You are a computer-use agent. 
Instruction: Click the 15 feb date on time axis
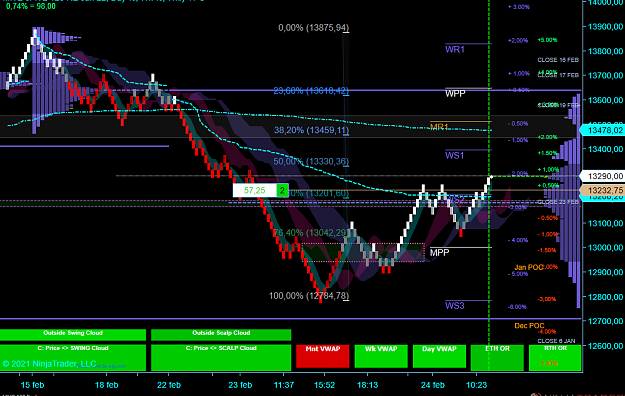coord(32,385)
